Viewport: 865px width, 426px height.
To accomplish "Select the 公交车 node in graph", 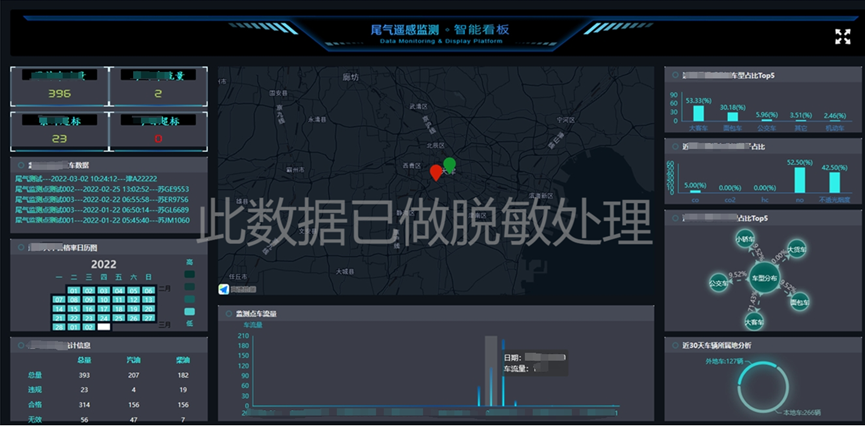I will point(718,283).
